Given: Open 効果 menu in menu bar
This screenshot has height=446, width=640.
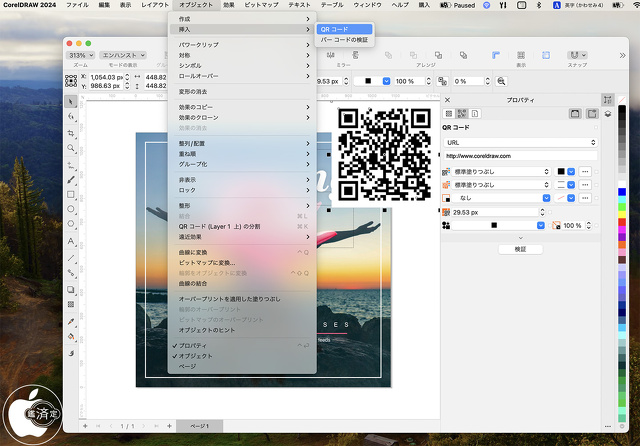Looking at the screenshot, I should click(x=229, y=5).
